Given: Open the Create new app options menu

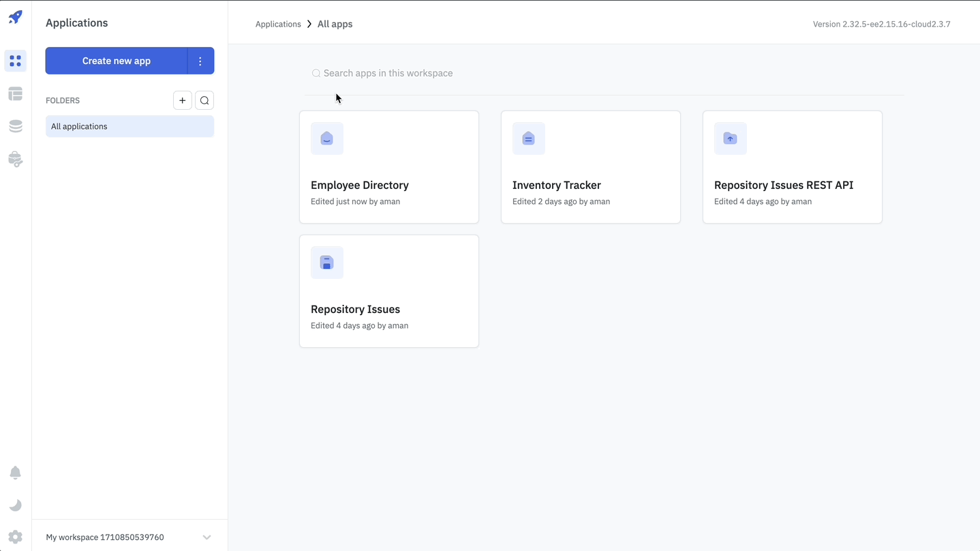Looking at the screenshot, I should pyautogui.click(x=200, y=61).
